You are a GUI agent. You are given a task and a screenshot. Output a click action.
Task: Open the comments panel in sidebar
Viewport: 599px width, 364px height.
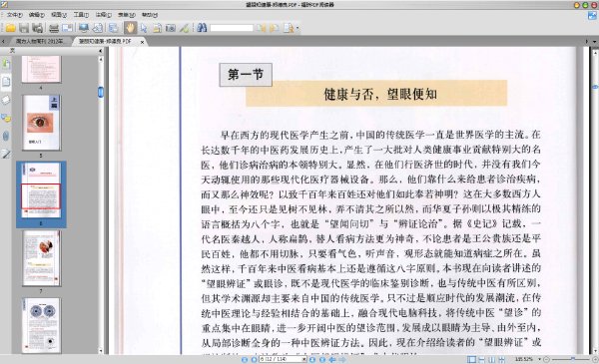[6, 119]
